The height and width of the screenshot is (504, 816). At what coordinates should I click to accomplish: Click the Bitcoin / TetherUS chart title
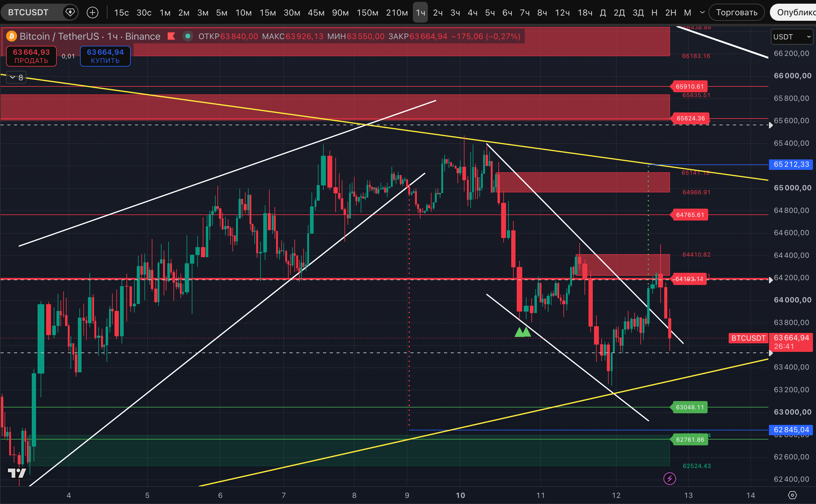(90, 36)
